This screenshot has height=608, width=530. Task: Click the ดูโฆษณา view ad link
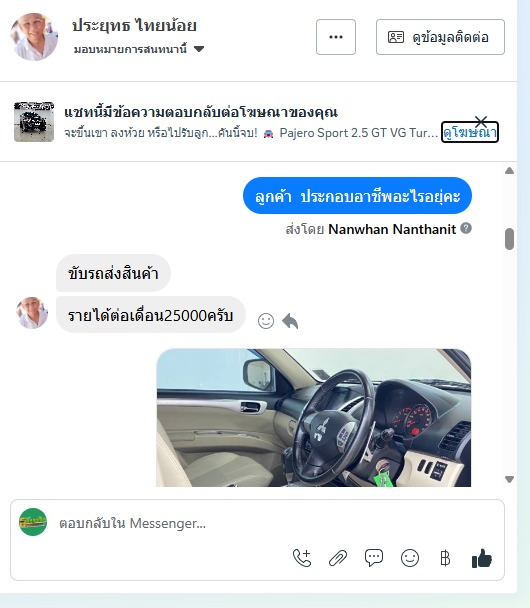(470, 133)
